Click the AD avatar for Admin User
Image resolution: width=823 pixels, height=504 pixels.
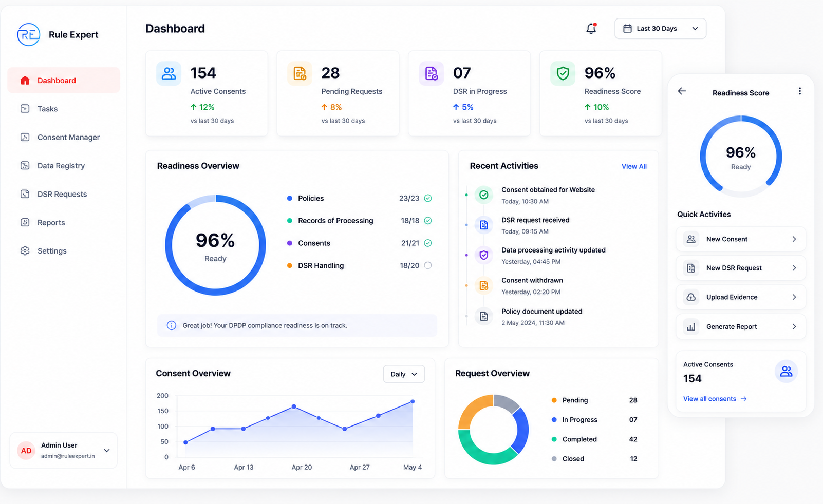tap(26, 451)
